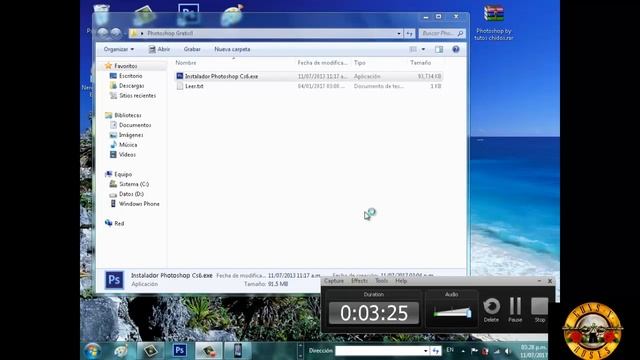Click the Abrir toolbar button

[159, 49]
